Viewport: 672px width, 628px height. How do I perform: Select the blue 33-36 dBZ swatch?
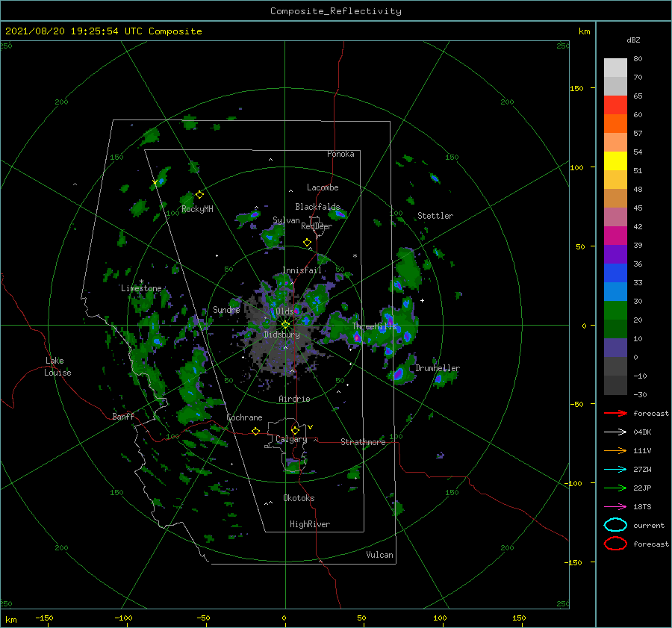click(x=615, y=273)
